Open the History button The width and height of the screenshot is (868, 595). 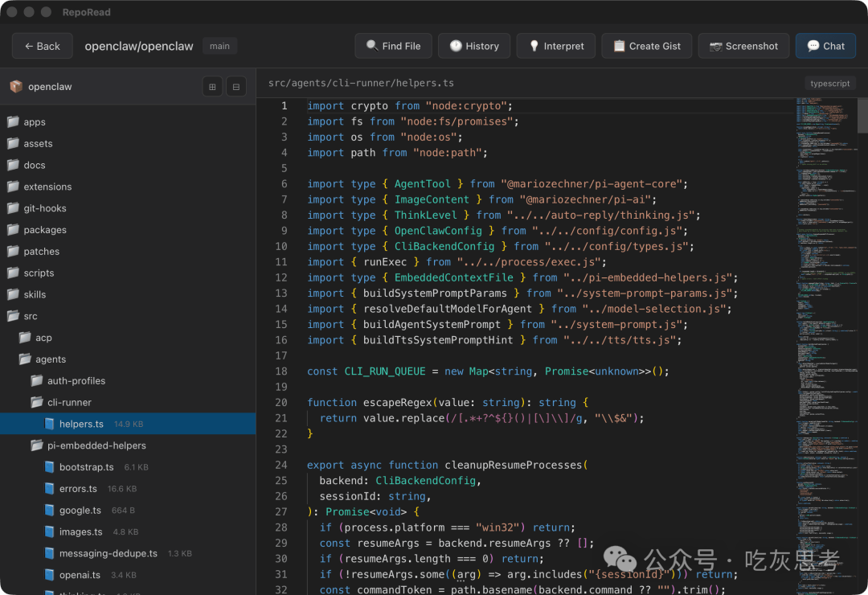tap(474, 46)
